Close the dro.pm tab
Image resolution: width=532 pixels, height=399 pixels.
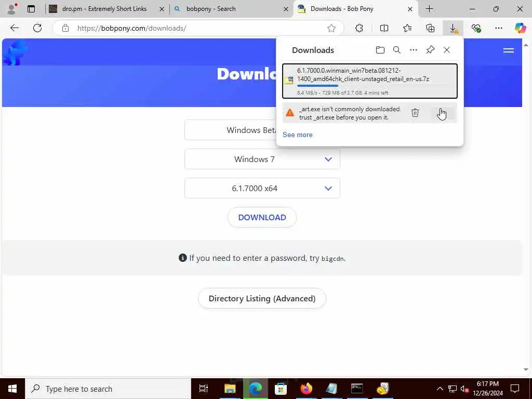pyautogui.click(x=162, y=9)
